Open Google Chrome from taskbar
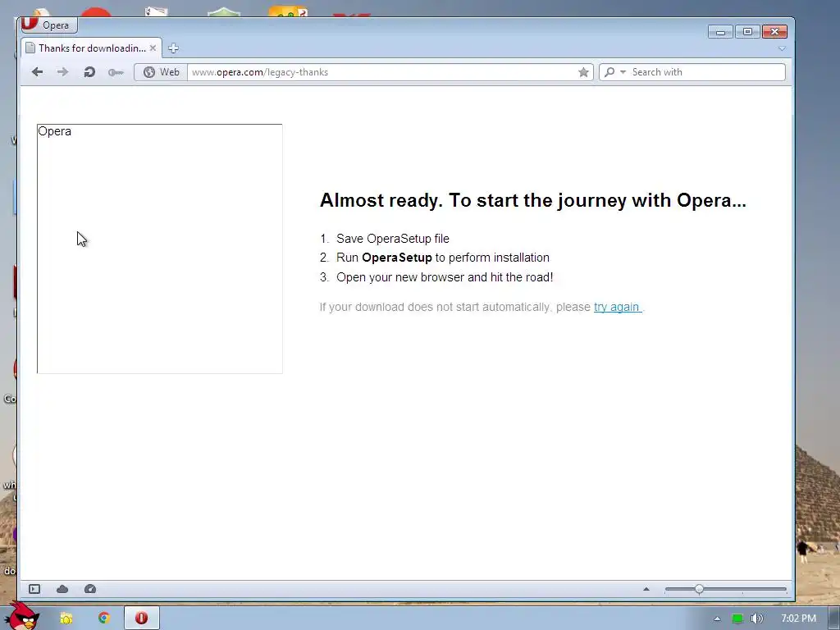Screen dimensions: 840x630 (104, 619)
